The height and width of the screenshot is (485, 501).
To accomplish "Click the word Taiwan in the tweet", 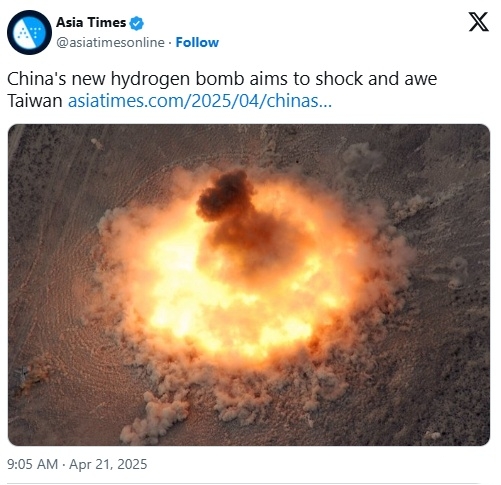I will [35, 101].
